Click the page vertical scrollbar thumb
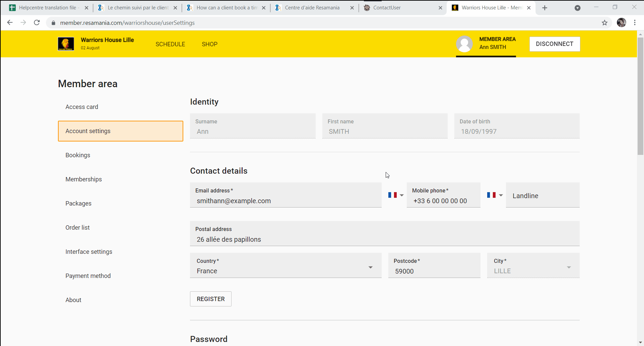The image size is (644, 346). click(x=640, y=96)
